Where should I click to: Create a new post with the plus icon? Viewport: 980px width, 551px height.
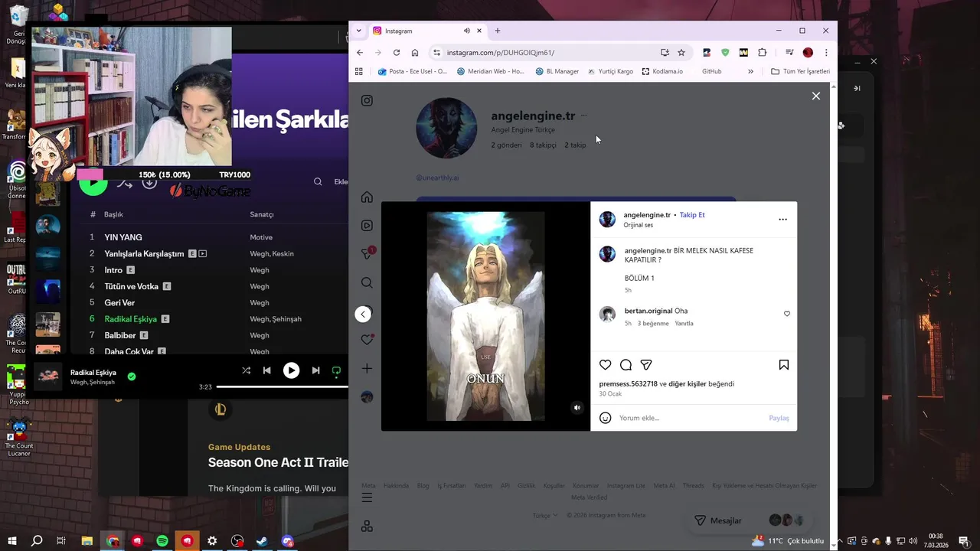[367, 369]
